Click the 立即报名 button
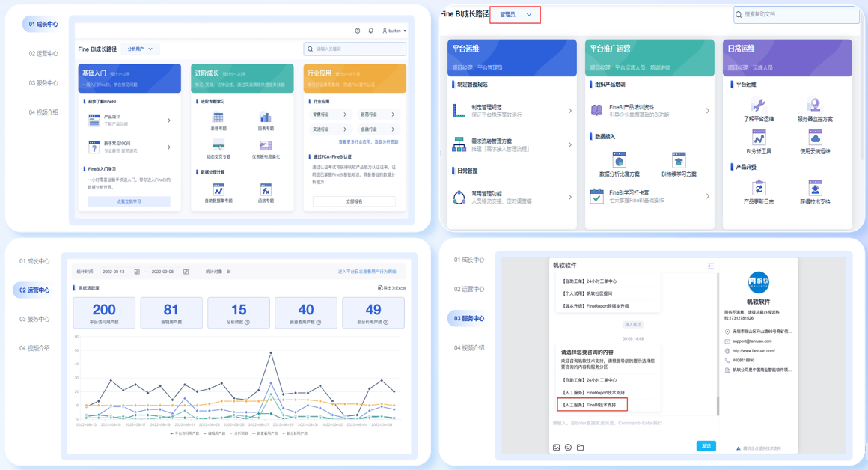Image resolution: width=868 pixels, height=470 pixels. [x=354, y=201]
